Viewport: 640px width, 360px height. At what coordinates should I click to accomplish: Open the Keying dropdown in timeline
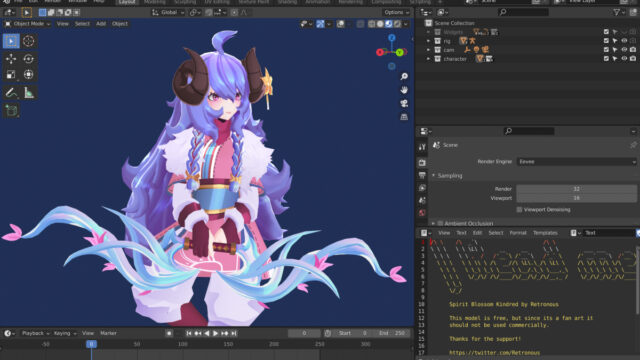[65, 333]
